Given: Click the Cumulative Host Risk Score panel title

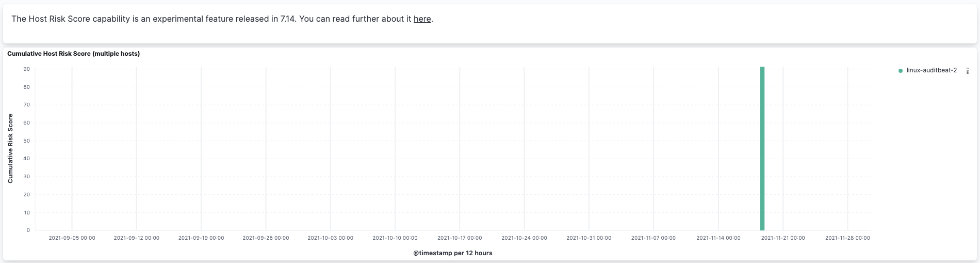Looking at the screenshot, I should (x=73, y=54).
